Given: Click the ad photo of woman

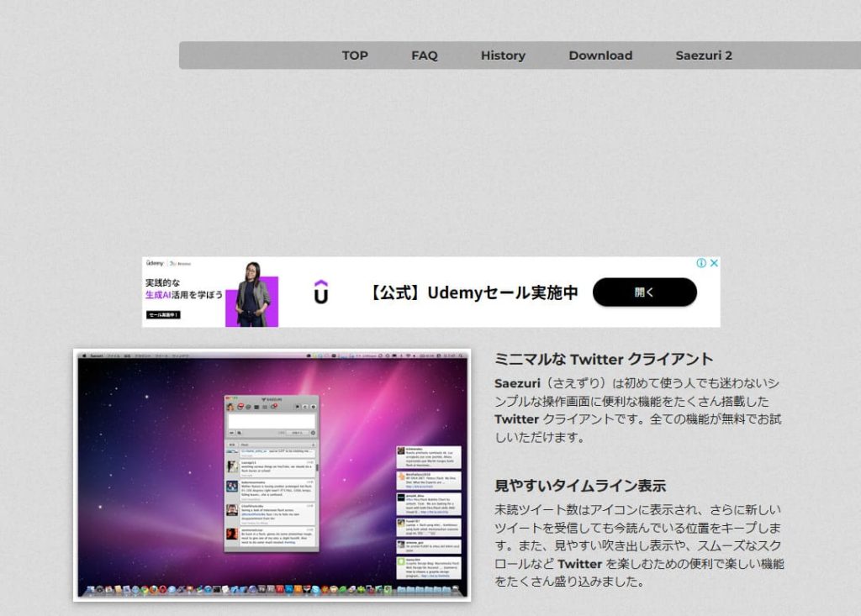Looking at the screenshot, I should (x=252, y=294).
